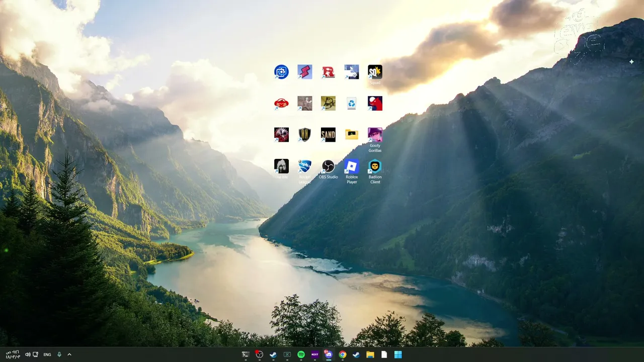The width and height of the screenshot is (644, 362).
Task: Select the OBS Studio desktop shortcut
Action: click(x=328, y=169)
